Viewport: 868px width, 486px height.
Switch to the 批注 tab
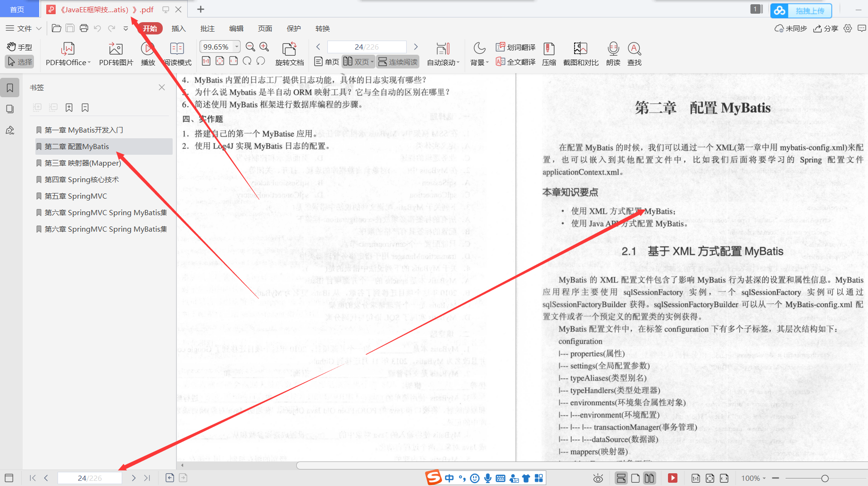(x=208, y=28)
